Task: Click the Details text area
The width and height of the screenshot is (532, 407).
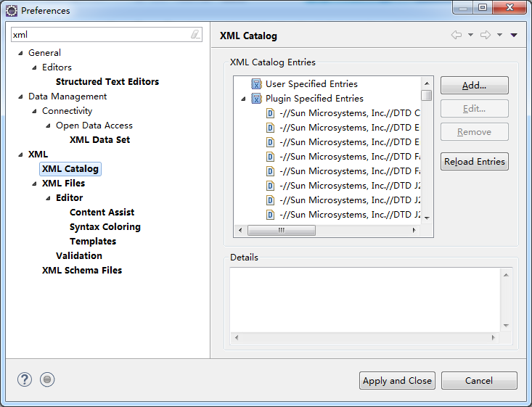Action: point(365,300)
